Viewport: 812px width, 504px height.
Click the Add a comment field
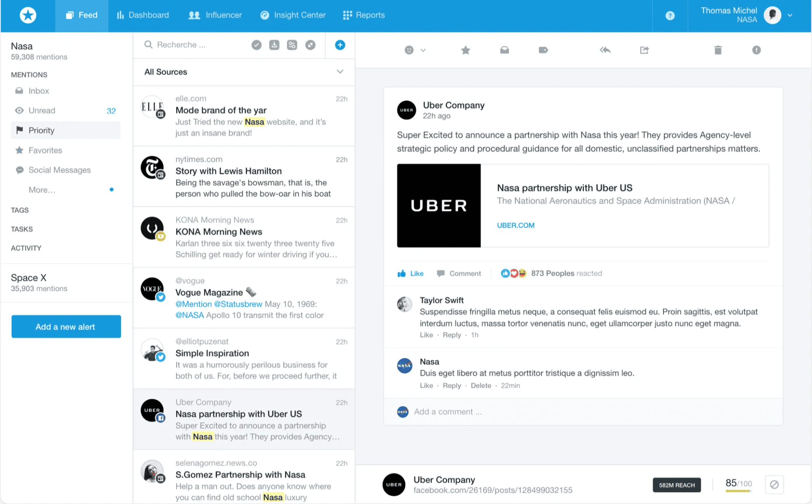(x=447, y=411)
